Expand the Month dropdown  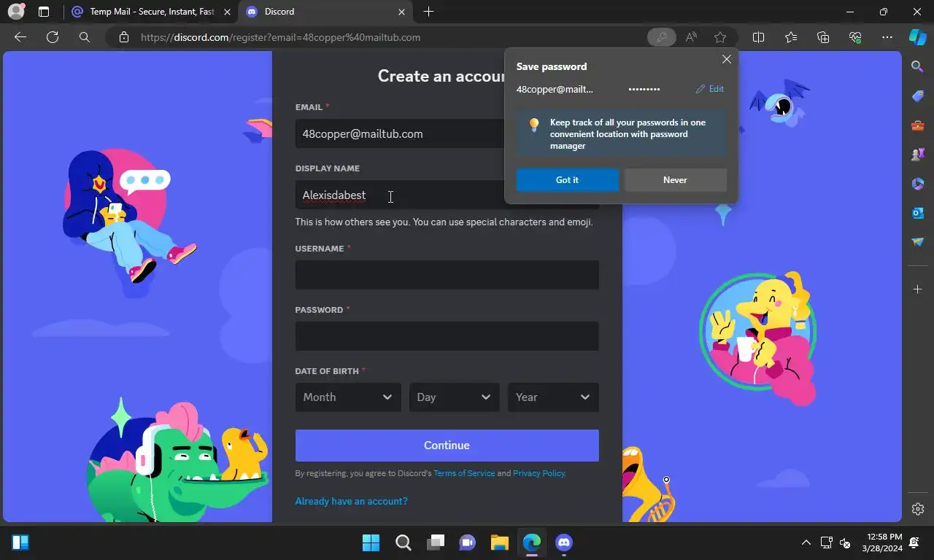click(x=348, y=397)
